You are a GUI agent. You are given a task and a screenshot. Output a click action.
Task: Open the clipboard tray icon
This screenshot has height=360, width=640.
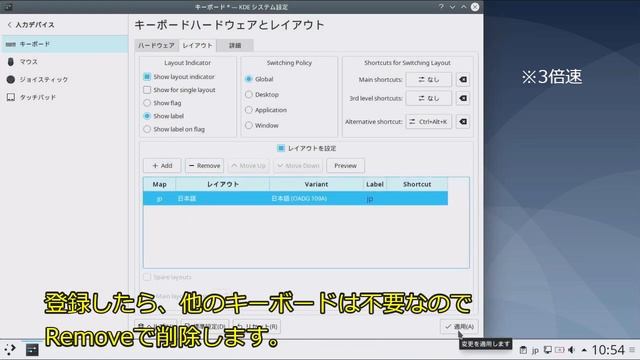(x=523, y=350)
